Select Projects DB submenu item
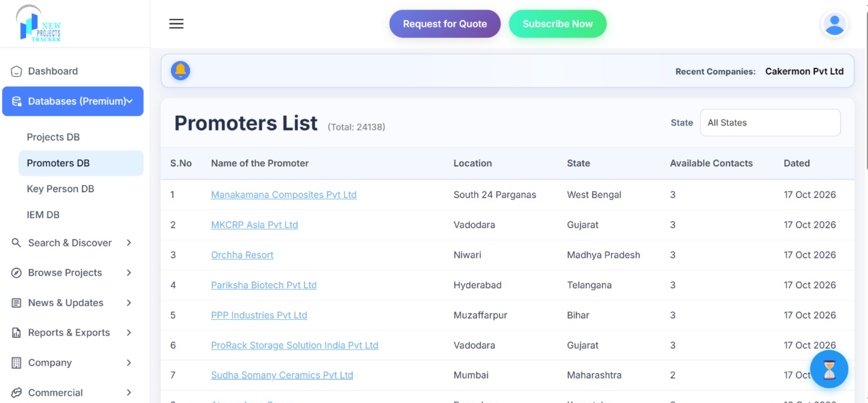Image resolution: width=868 pixels, height=403 pixels. pyautogui.click(x=81, y=137)
